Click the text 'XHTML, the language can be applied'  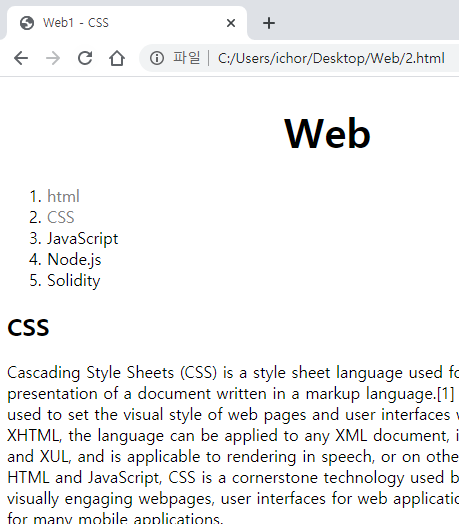click(x=142, y=436)
